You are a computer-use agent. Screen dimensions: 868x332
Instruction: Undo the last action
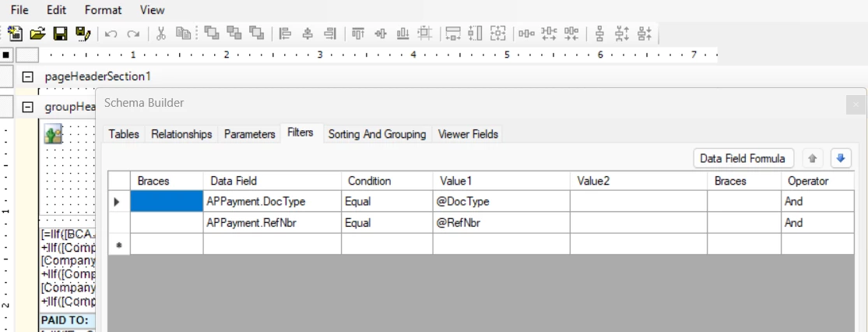point(111,34)
